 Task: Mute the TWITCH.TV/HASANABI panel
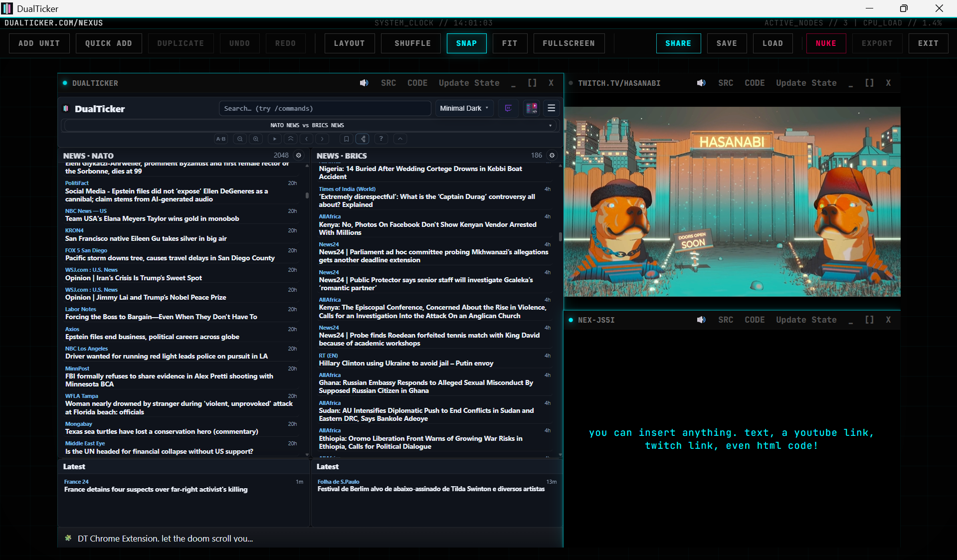(x=701, y=83)
